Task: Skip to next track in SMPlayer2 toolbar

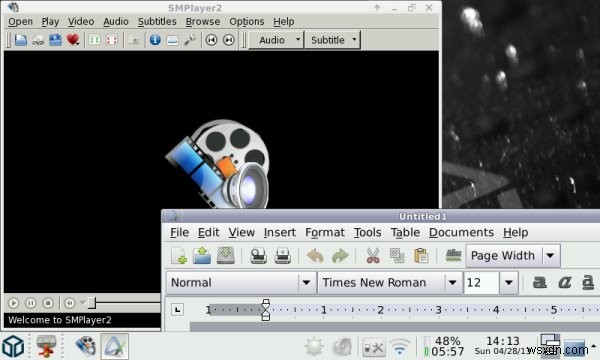Action: pyautogui.click(x=228, y=40)
